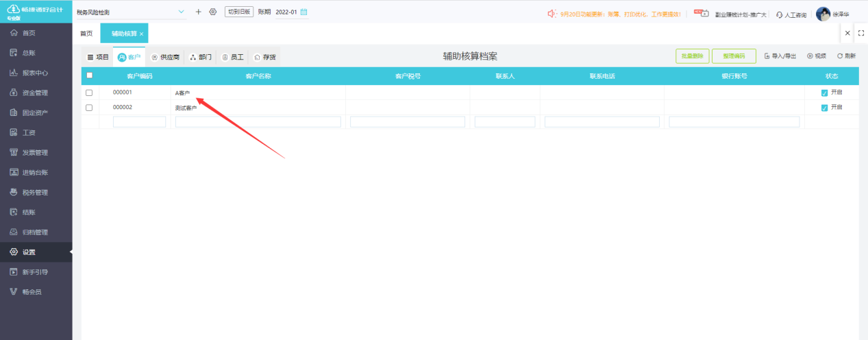Click the plus icon to add a company
Image resolution: width=868 pixels, height=340 pixels.
click(199, 12)
